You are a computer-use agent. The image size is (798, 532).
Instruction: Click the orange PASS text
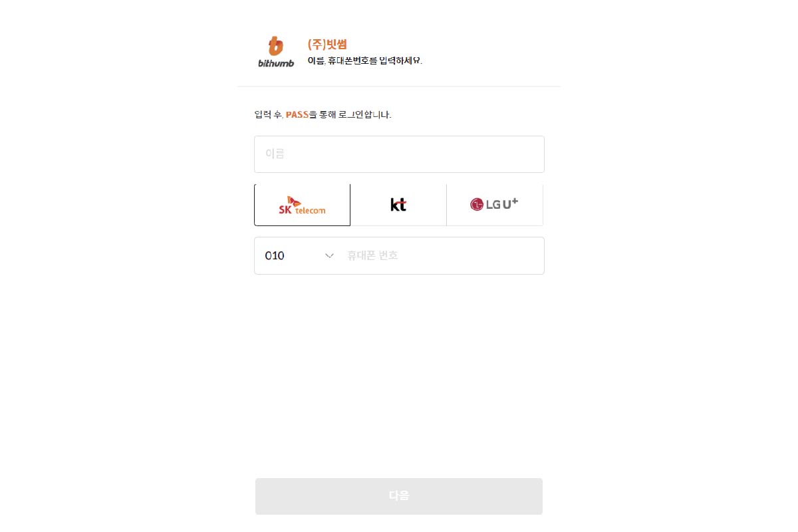click(297, 115)
